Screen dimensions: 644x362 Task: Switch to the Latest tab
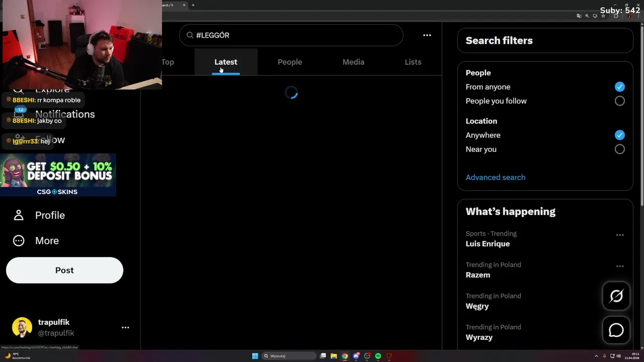coord(226,62)
